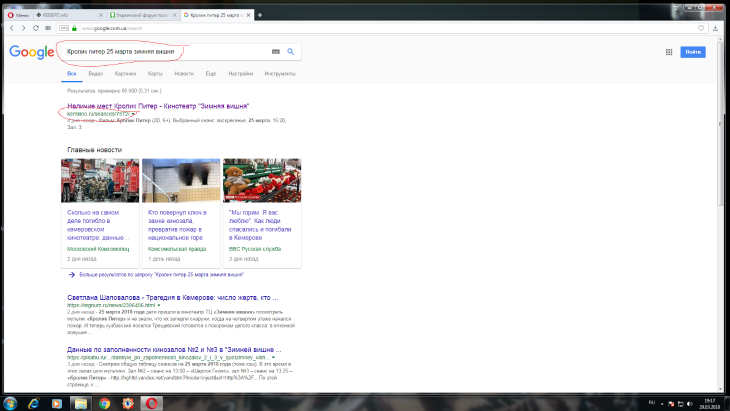Open the Speed Dial grid icon

tap(48, 28)
